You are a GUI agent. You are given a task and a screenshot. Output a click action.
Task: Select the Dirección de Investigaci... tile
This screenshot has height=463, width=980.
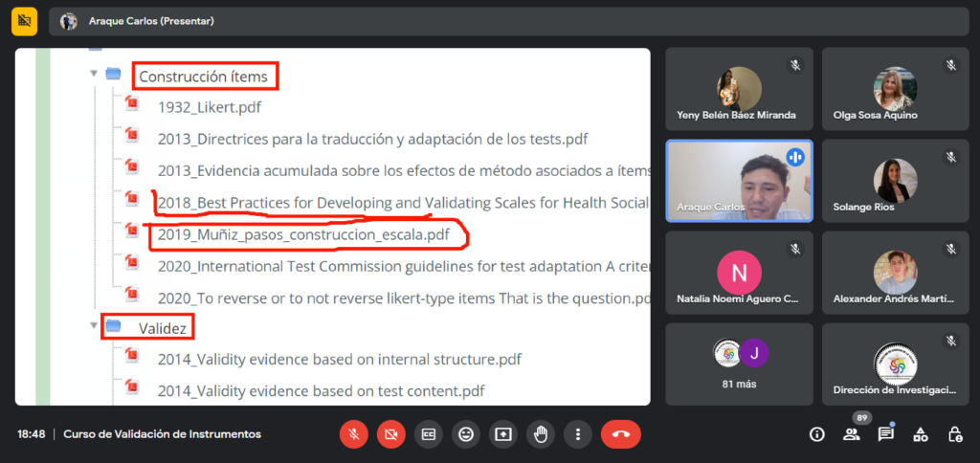click(x=895, y=364)
